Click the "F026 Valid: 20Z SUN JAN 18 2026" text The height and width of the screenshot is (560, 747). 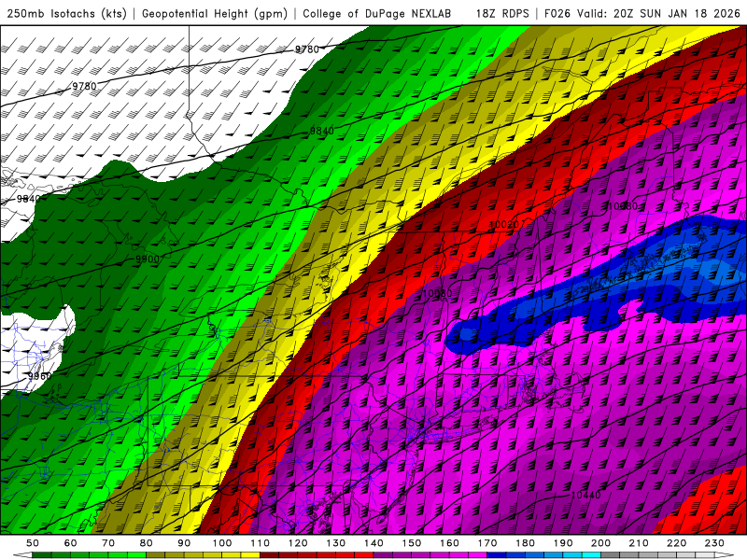pyautogui.click(x=642, y=13)
